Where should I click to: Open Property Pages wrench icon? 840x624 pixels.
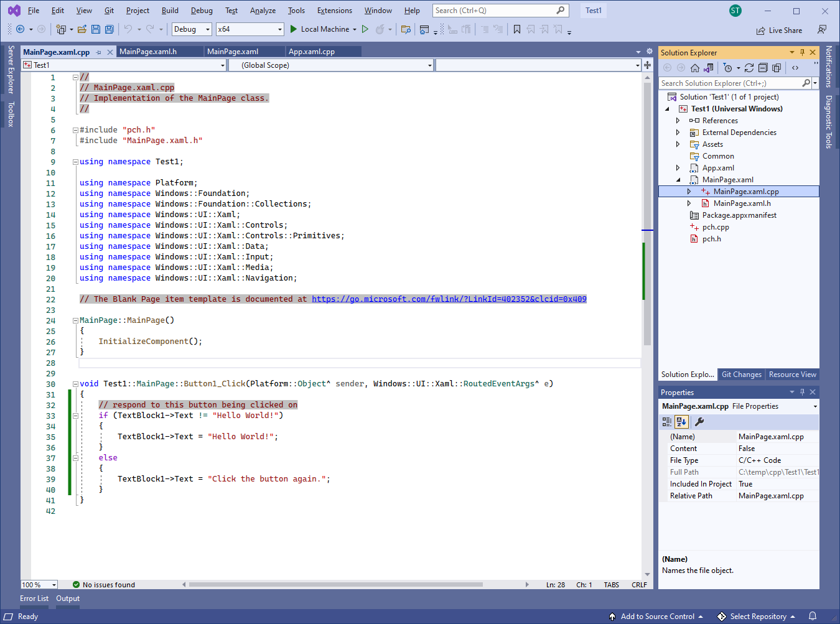(x=699, y=422)
